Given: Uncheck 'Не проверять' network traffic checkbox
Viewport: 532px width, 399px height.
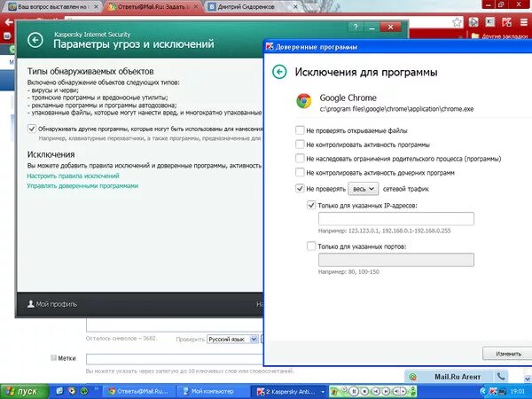Looking at the screenshot, I should click(300, 188).
